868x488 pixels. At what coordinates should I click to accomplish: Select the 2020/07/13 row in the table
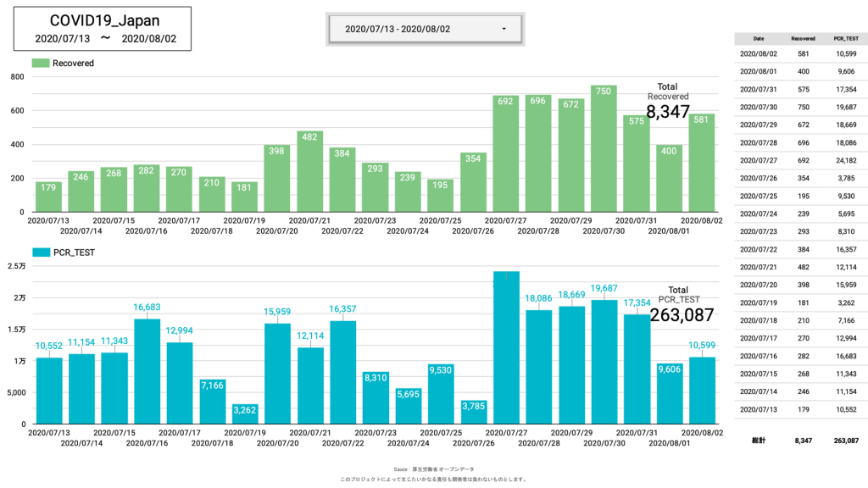(801, 409)
